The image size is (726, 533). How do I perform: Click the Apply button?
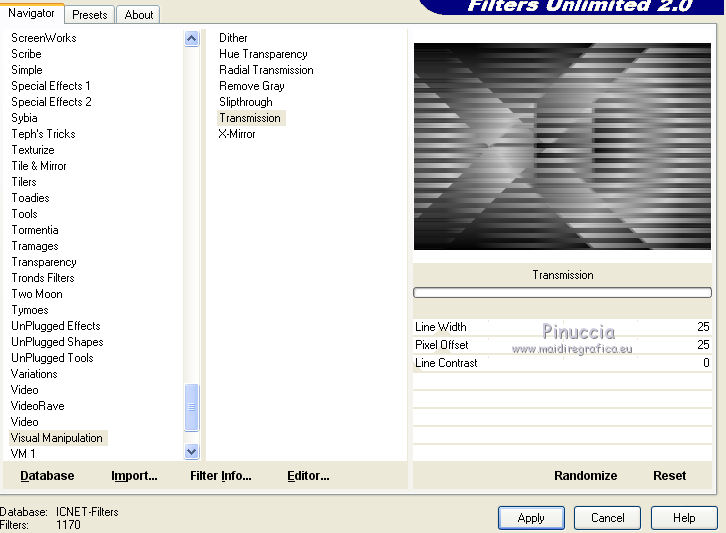(531, 518)
